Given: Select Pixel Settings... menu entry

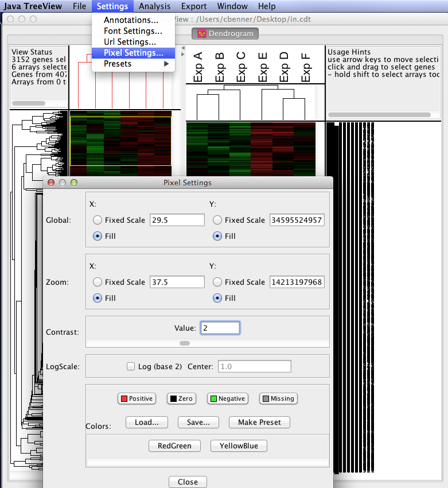Looking at the screenshot, I should [x=133, y=53].
